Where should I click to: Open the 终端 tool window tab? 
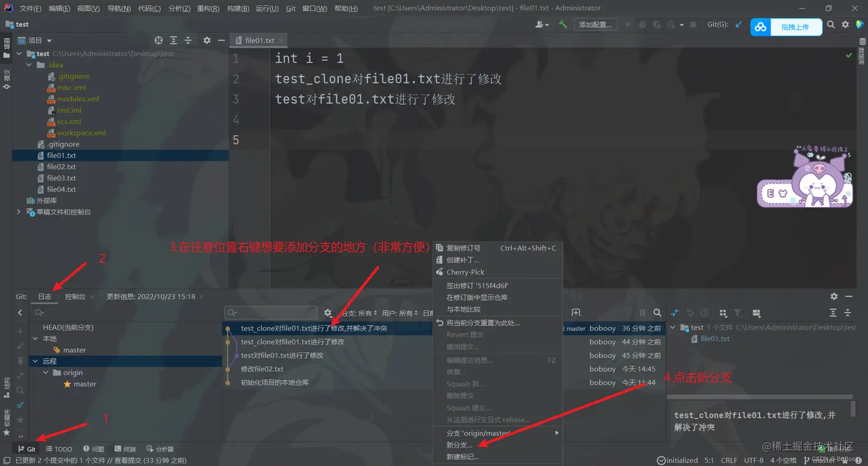click(125, 449)
